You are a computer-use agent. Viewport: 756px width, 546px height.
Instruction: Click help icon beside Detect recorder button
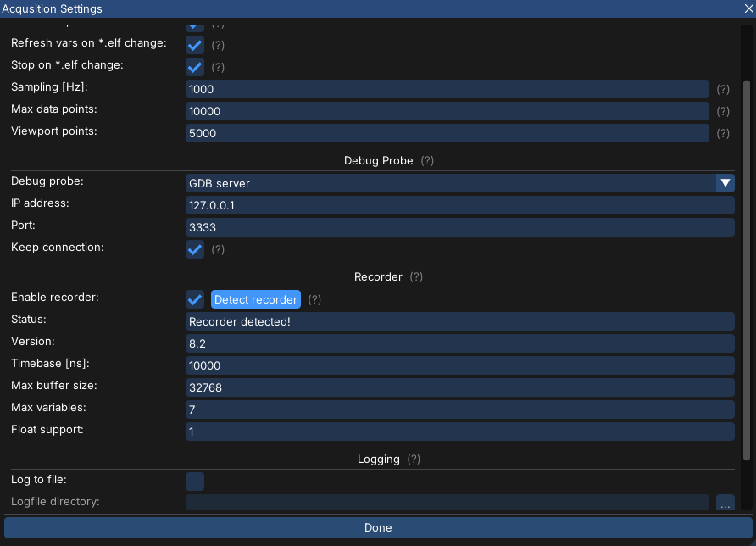[x=314, y=299]
